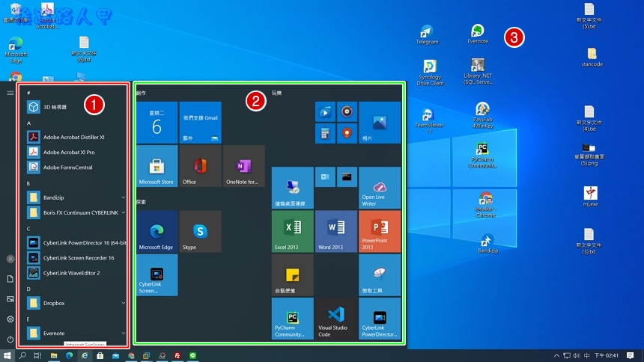Launch the Open Live Writer tile
The height and width of the screenshot is (362, 644).
(380, 188)
